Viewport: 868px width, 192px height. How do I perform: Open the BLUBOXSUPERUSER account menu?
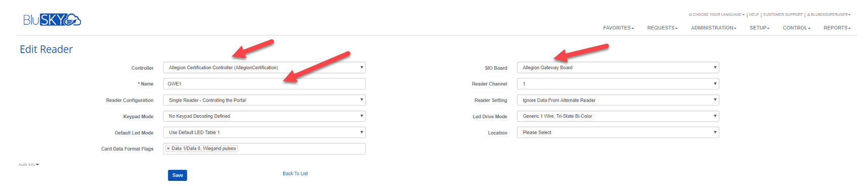[829, 15]
